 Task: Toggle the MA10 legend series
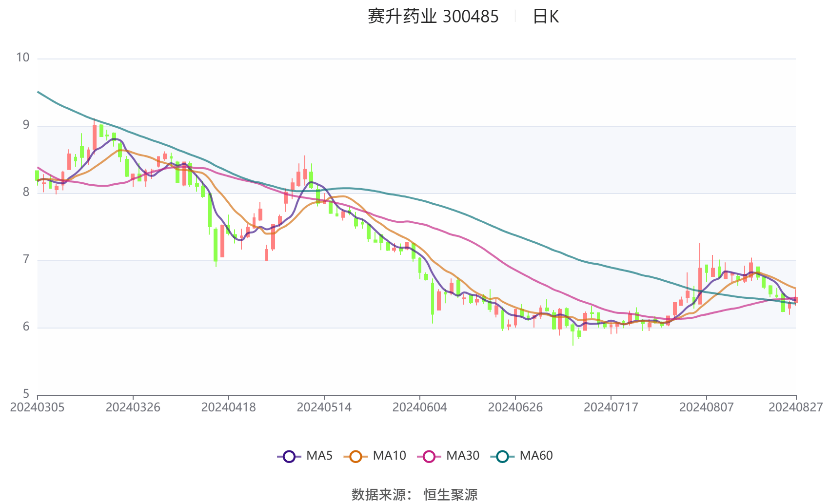(375, 456)
